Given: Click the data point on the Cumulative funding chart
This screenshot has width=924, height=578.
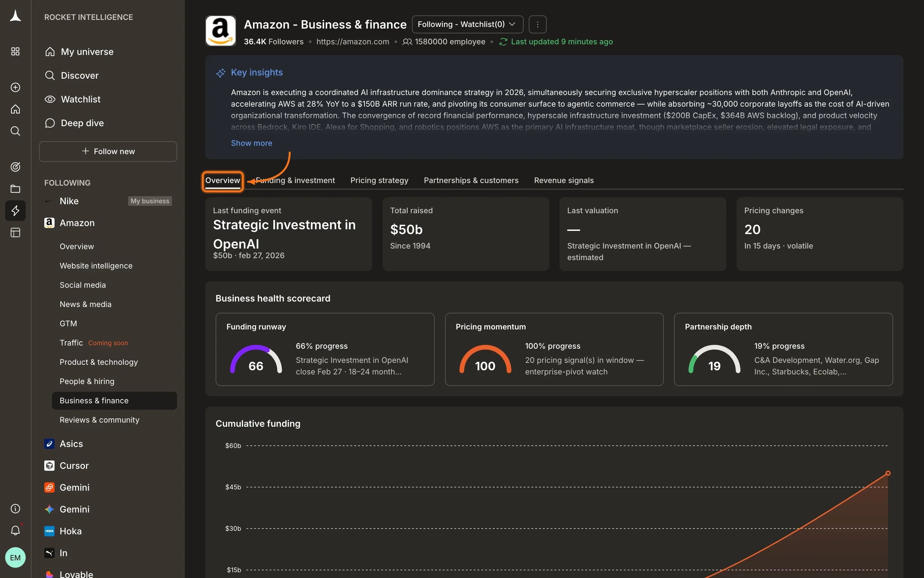Looking at the screenshot, I should coord(888,473).
